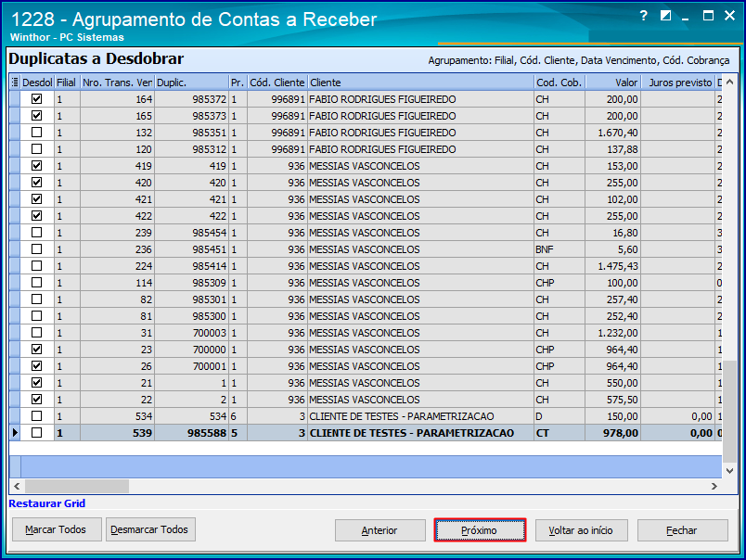This screenshot has height=560, width=746.
Task: Click the Anterior button
Action: (x=379, y=530)
